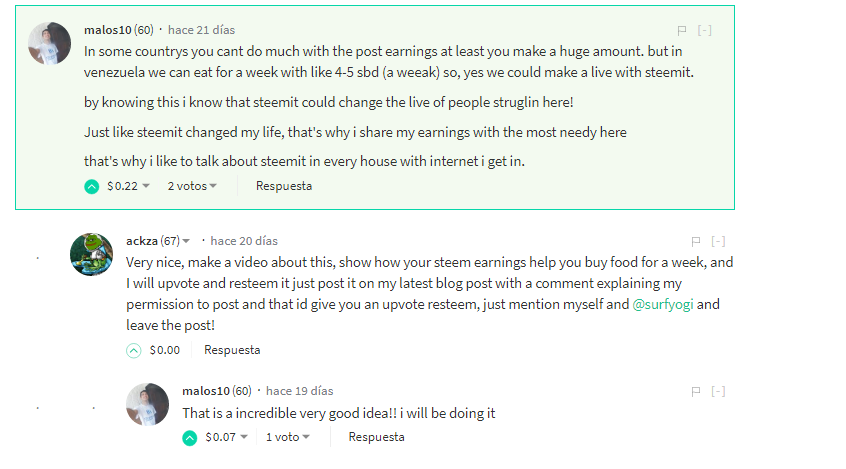Collapse malos10's bottom reply
Screen dimensions: 846x469
(x=719, y=391)
